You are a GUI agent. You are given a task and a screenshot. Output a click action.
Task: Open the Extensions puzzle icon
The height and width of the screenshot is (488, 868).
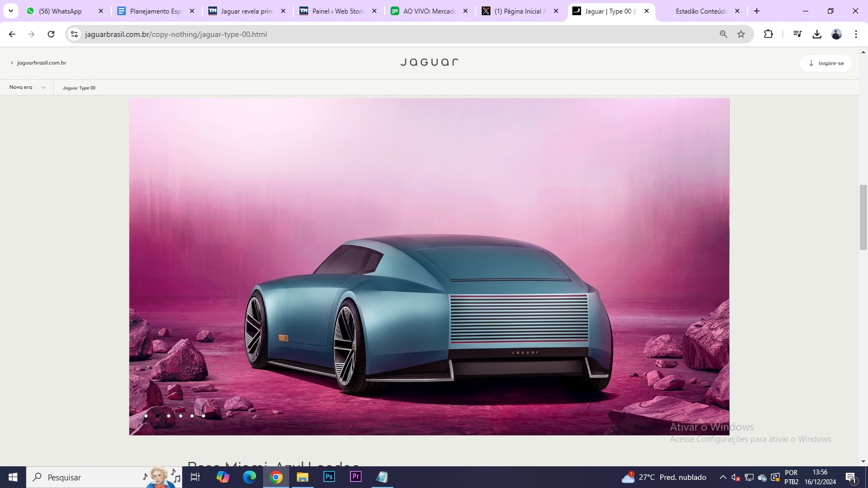pos(768,34)
